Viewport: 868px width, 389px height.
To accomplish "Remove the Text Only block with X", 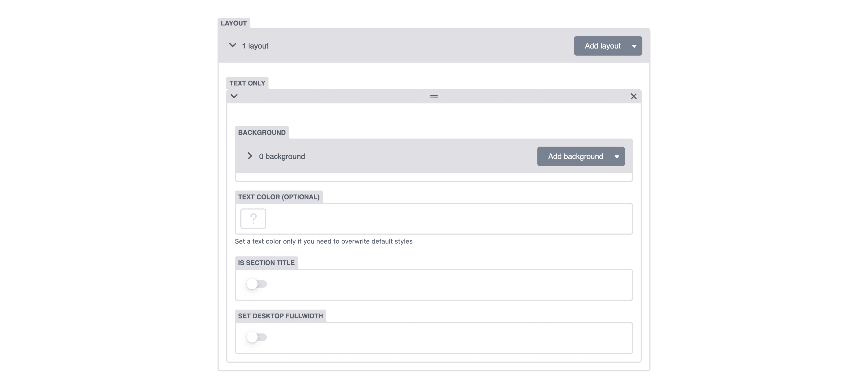I will pos(633,96).
